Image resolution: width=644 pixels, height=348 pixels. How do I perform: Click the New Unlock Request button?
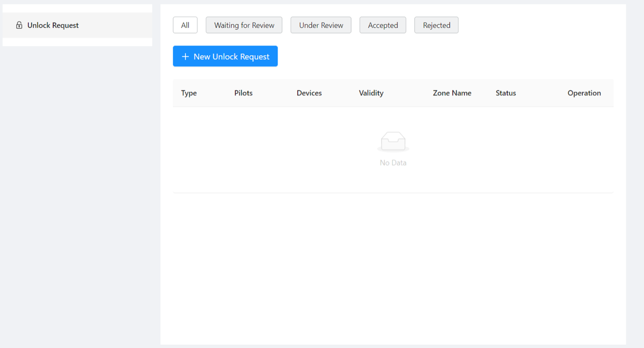225,56
